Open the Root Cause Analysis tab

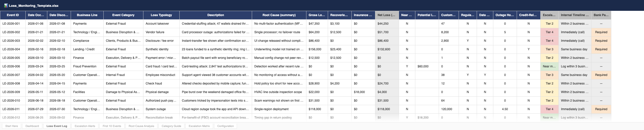[x=141, y=126]
